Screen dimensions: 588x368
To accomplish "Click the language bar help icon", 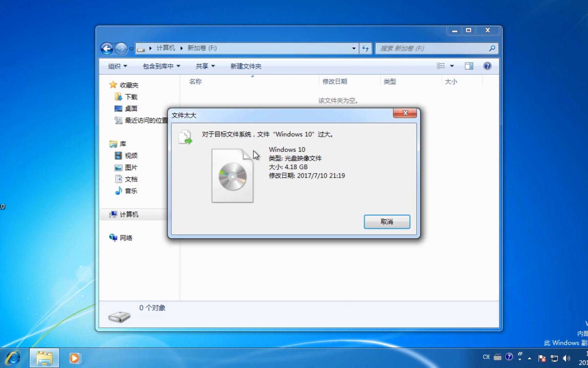I will pyautogui.click(x=509, y=357).
